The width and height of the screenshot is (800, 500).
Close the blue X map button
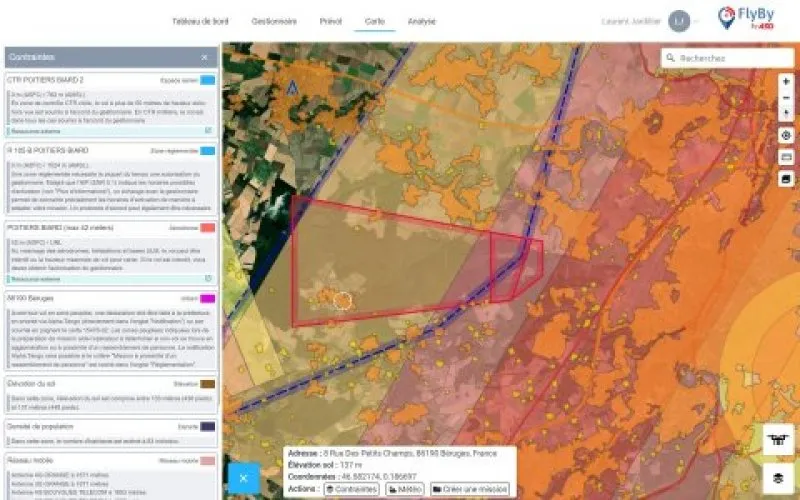pos(243,478)
